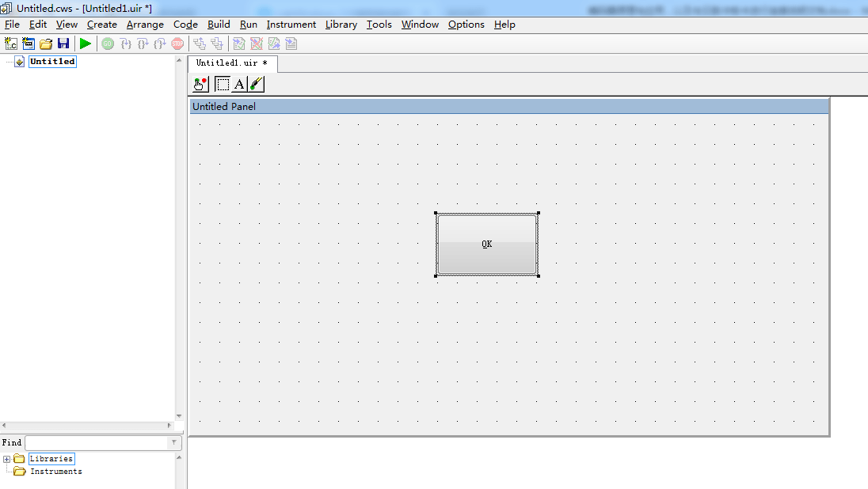Run the project with the green play arrow
Viewport: 868px width, 489px height.
pos(86,44)
